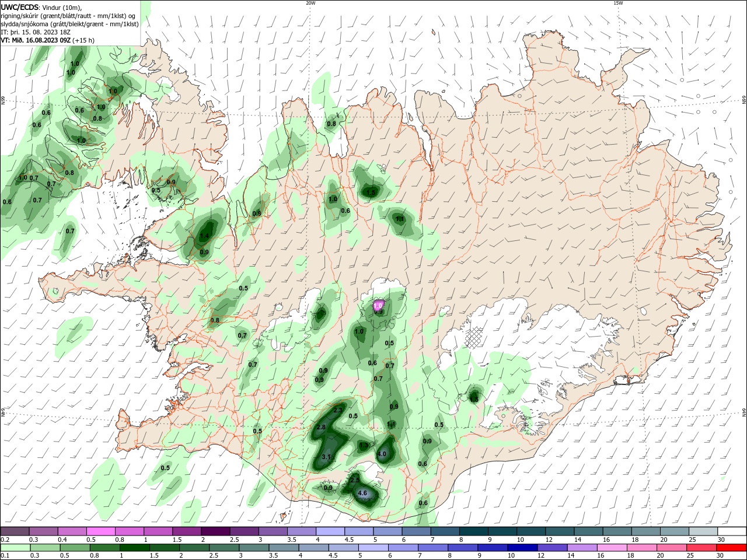
Task: Click the 15W longitude label at the top
Action: pyautogui.click(x=618, y=3)
